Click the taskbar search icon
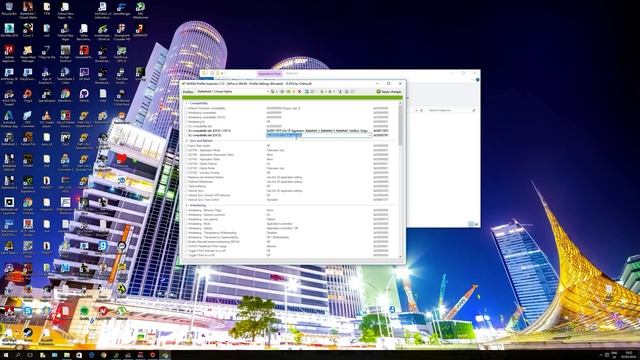Screen dimensions: 640x360 18,355
